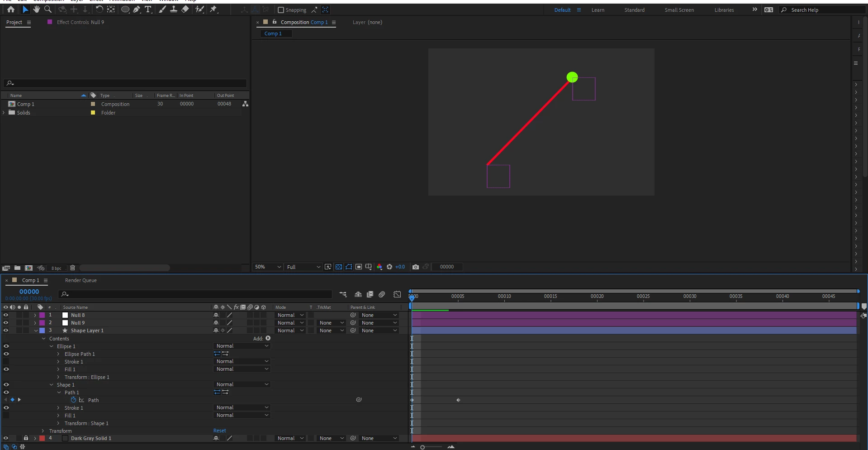Screen dimensions: 868x450
Task: Select the Clone Stamp tool
Action: click(173, 10)
